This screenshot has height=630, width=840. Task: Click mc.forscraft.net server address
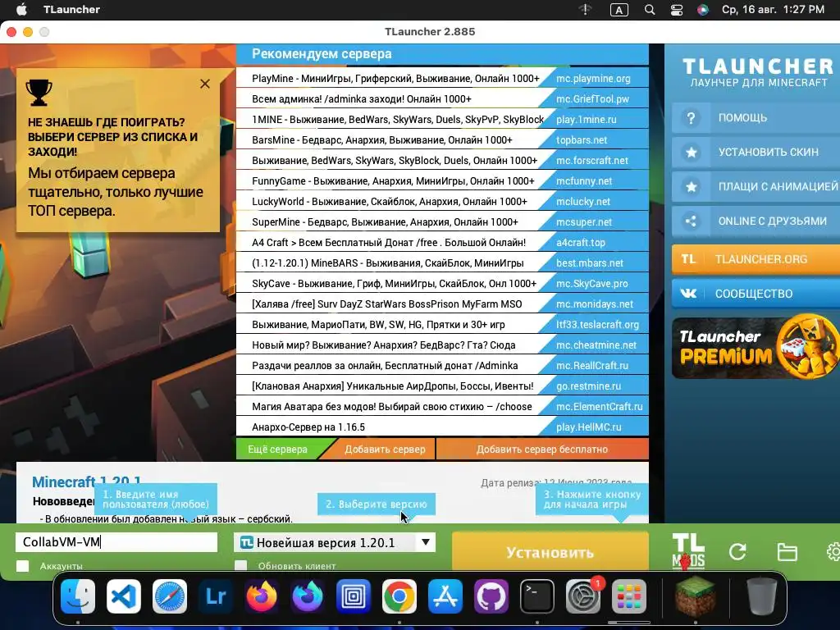click(x=592, y=160)
